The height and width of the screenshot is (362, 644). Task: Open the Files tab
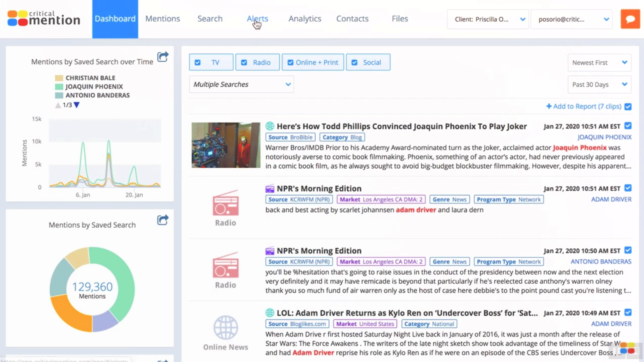[400, 19]
